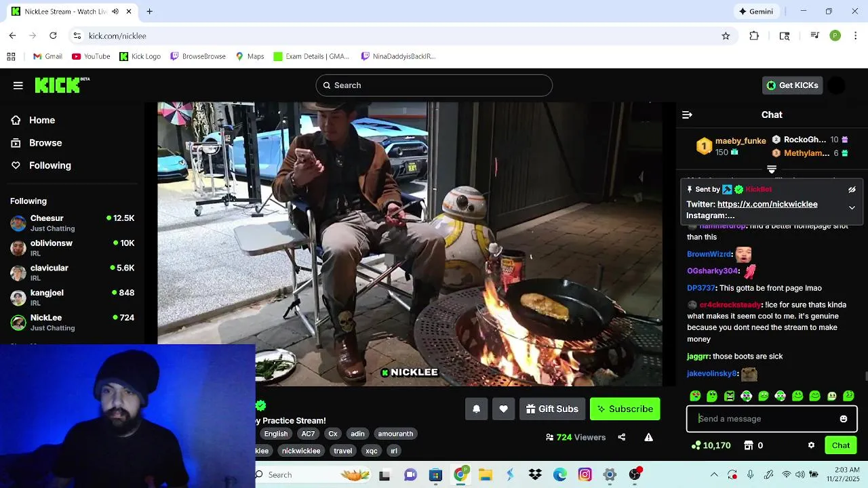The height and width of the screenshot is (488, 868).
Task: Open the Gemini button in Chrome
Action: (x=755, y=12)
